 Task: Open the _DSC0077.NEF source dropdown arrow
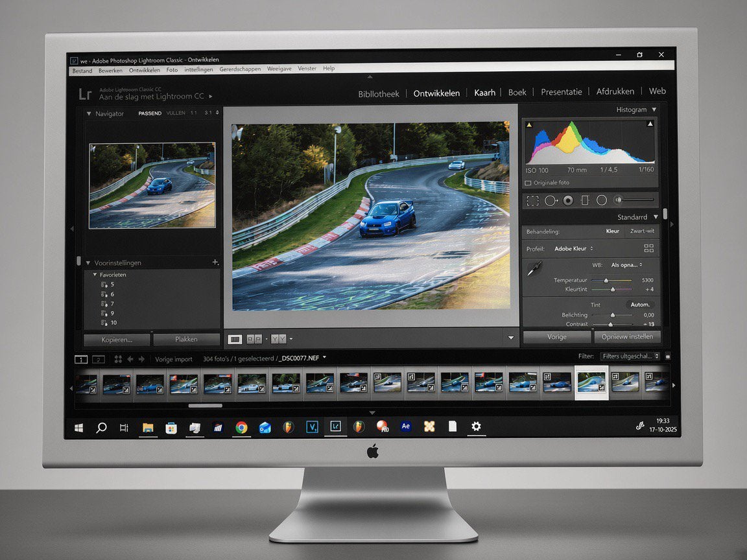point(324,357)
